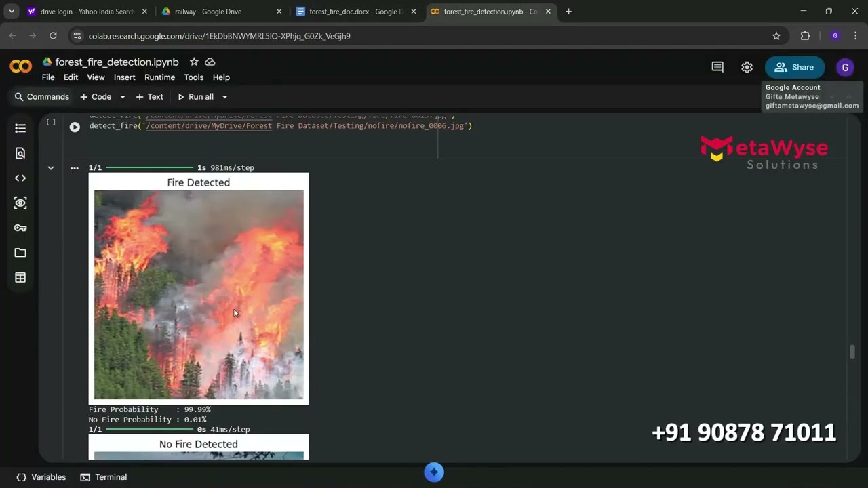The width and height of the screenshot is (868, 488).
Task: Reload the Colab page
Action: coord(53,36)
